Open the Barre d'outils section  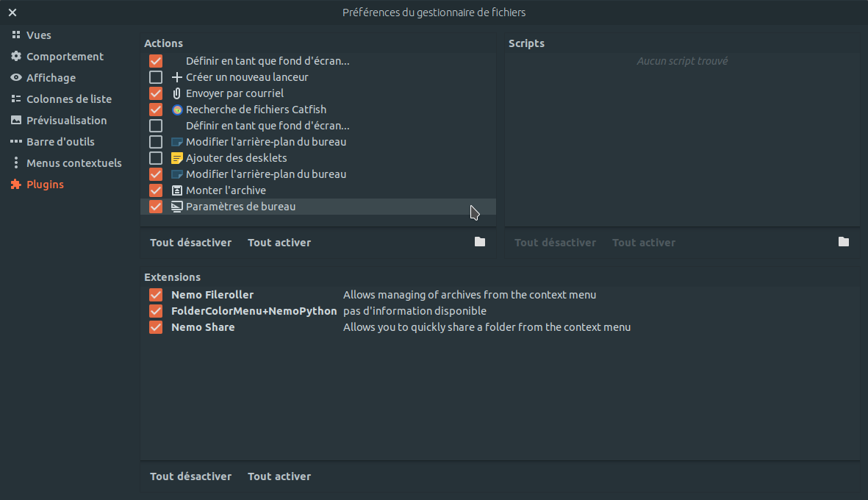click(x=60, y=142)
